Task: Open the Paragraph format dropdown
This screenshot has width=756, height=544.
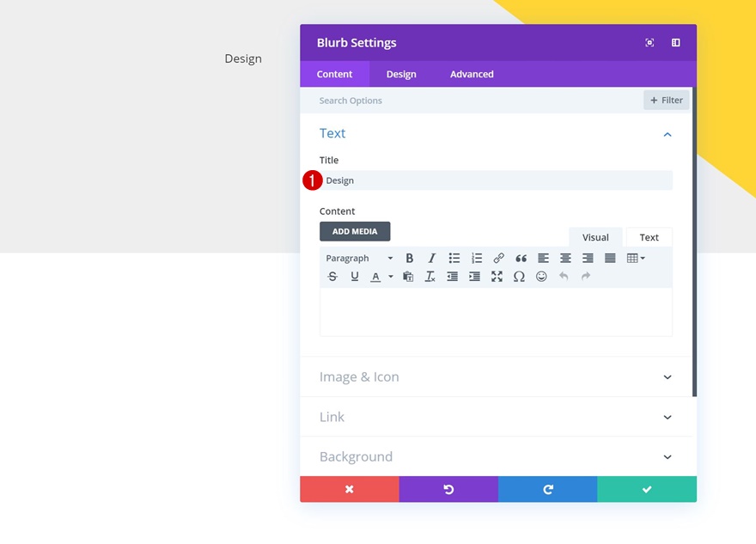Action: [x=359, y=259]
